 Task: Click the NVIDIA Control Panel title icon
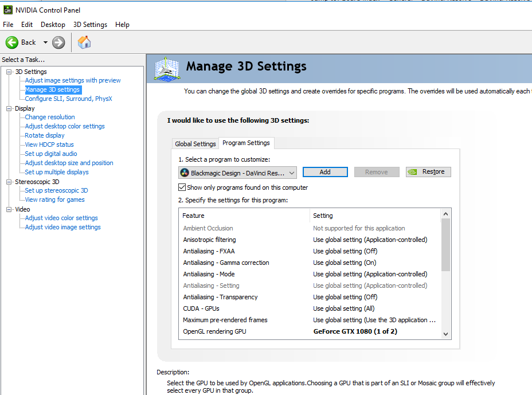tap(7, 10)
